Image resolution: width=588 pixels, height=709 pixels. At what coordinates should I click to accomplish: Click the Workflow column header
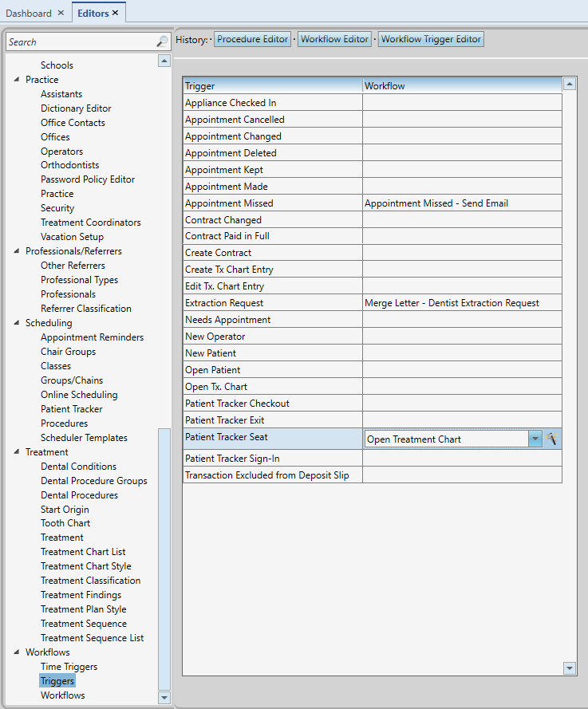point(462,85)
